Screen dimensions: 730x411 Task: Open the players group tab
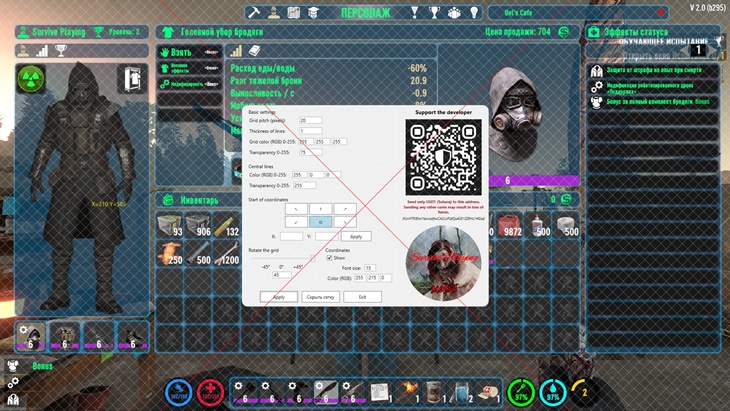[x=454, y=13]
